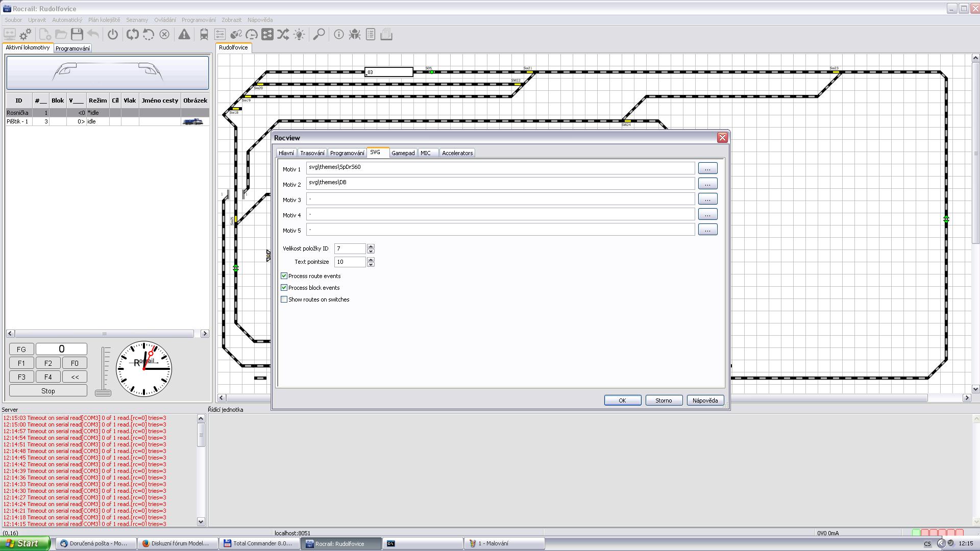Enable Show routes on switches
The width and height of the screenshot is (980, 551).
coord(284,299)
